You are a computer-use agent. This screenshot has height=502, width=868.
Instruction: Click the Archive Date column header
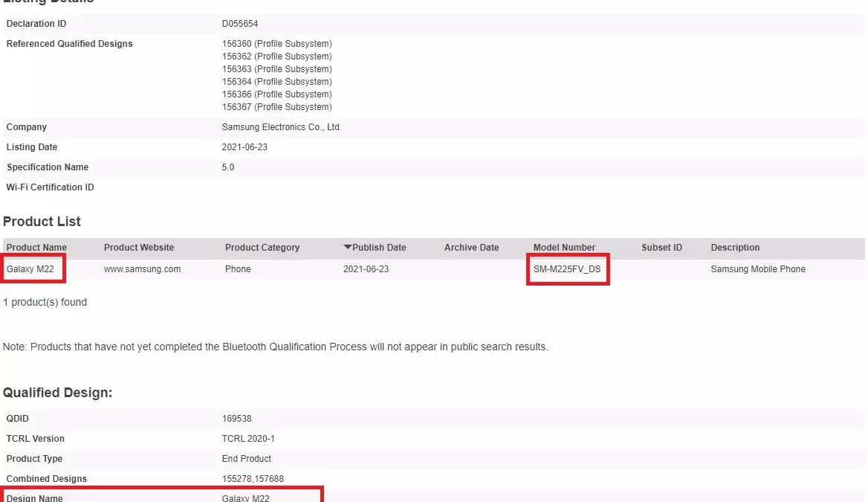pos(471,248)
